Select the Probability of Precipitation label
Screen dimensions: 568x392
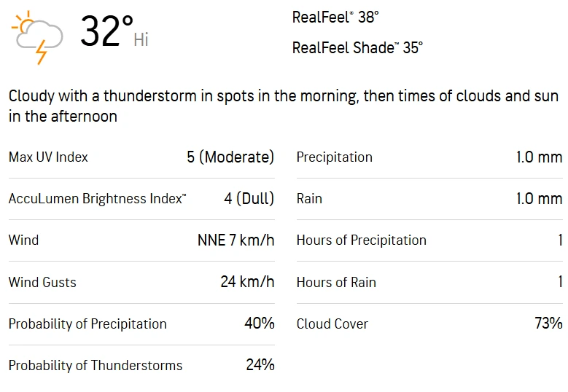pyautogui.click(x=87, y=324)
